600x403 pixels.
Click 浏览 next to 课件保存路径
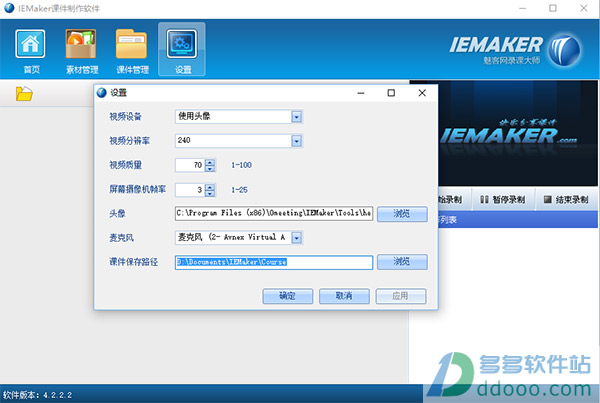(402, 262)
